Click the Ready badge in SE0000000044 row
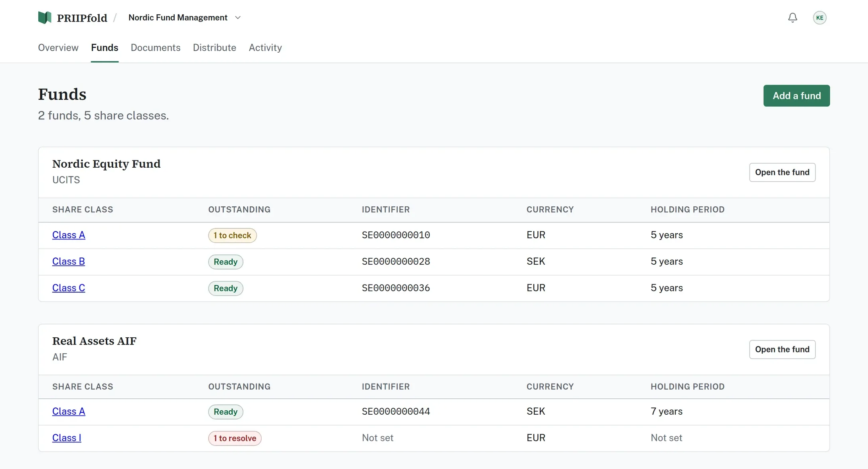Screen dimensions: 868x469 point(225,412)
